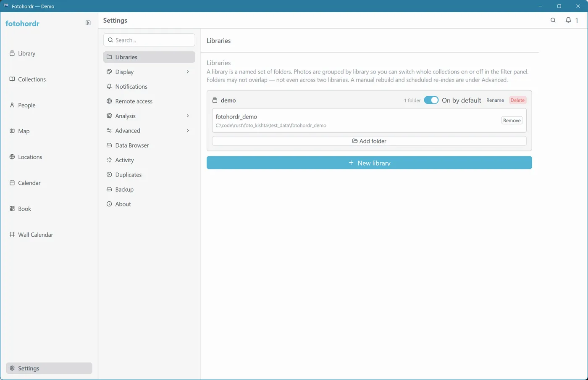Select the Data Browser label in settings
This screenshot has width=588, height=380.
point(132,145)
